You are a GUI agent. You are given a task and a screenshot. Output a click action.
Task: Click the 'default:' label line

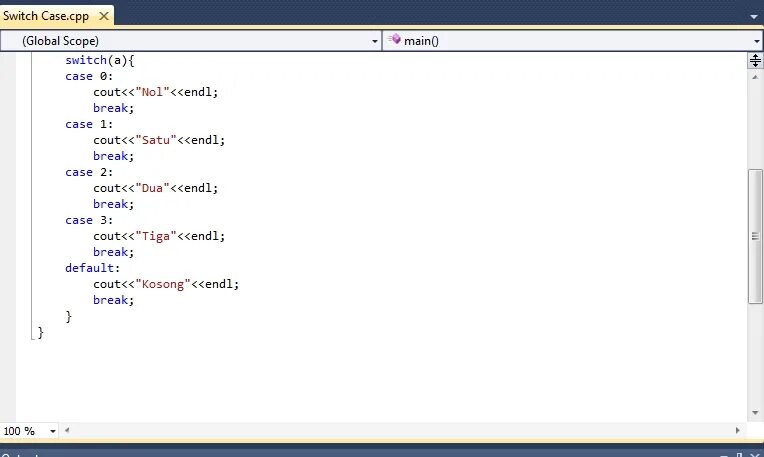pyautogui.click(x=93, y=268)
